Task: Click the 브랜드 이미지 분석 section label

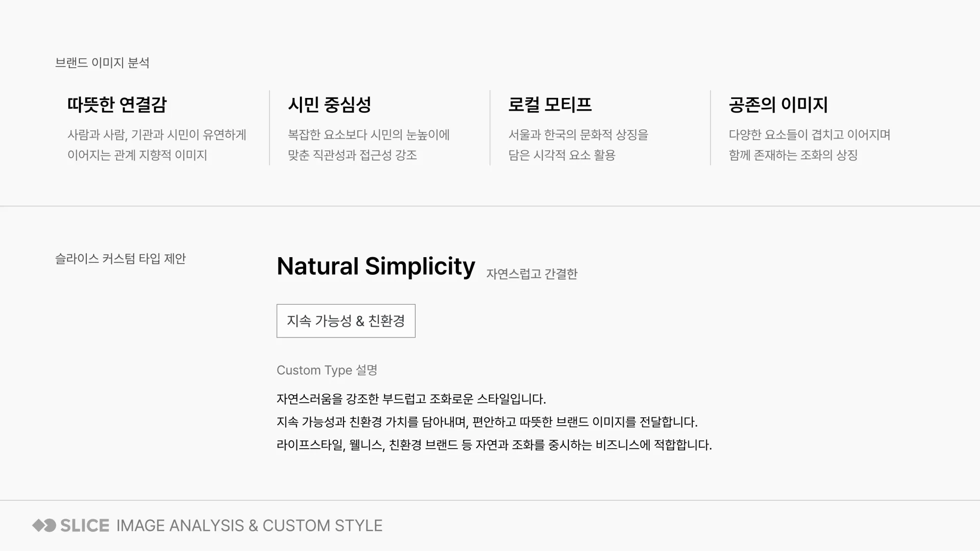Action: click(x=102, y=63)
